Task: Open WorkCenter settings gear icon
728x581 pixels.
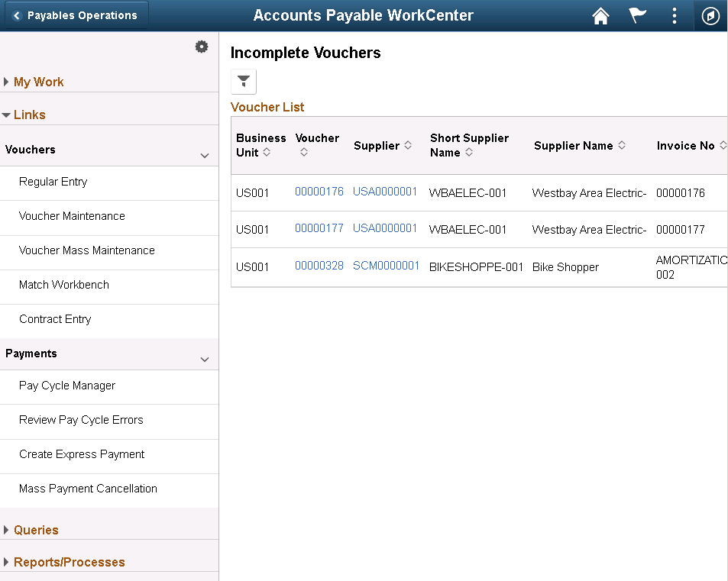Action: [x=202, y=47]
